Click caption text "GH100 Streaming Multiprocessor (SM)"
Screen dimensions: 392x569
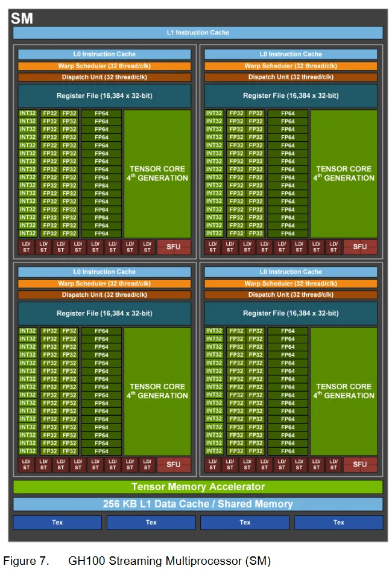(169, 561)
